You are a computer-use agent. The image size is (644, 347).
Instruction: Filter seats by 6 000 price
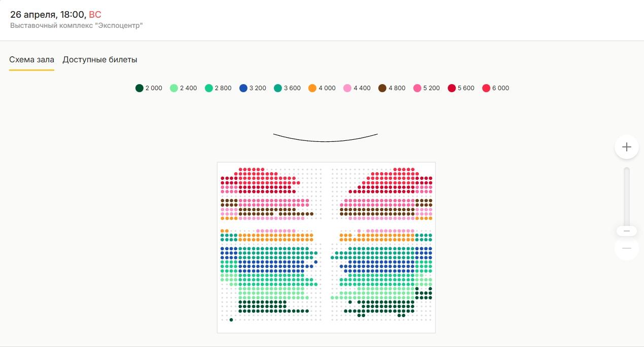click(486, 88)
